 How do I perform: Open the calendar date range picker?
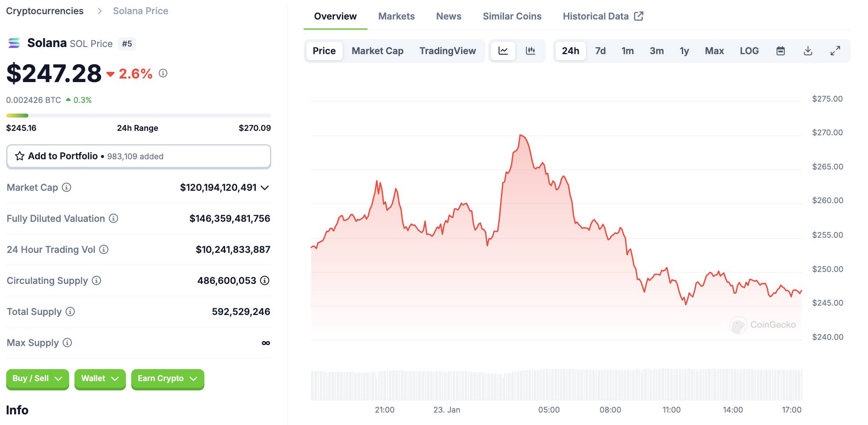point(781,51)
